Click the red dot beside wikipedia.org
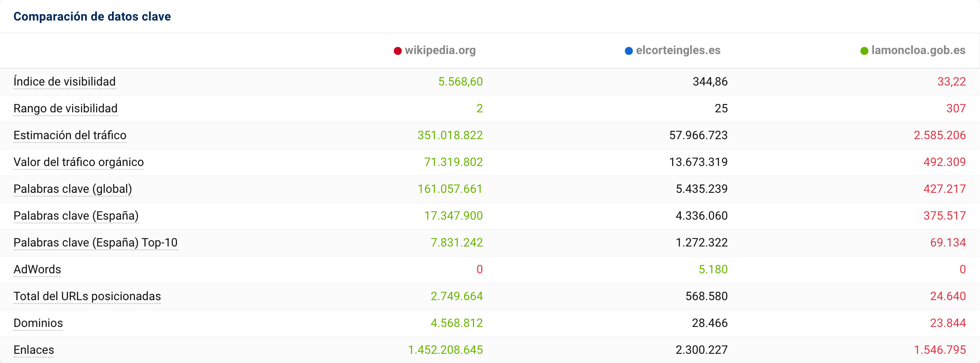 tap(398, 51)
